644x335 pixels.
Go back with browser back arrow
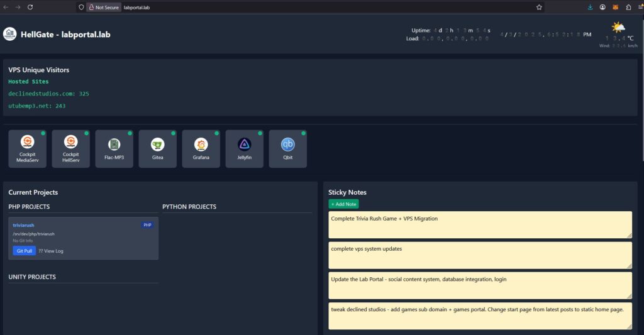6,7
